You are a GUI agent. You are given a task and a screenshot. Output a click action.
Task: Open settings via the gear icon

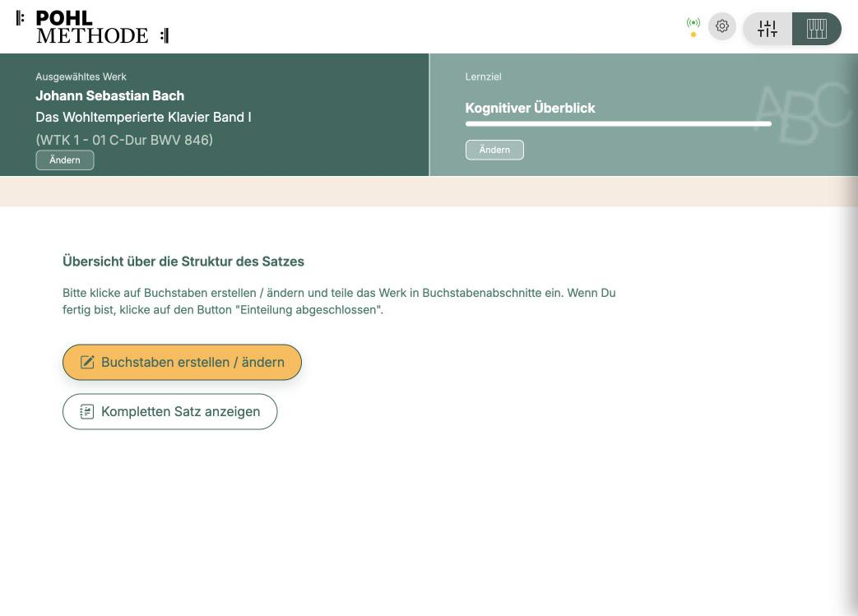[x=722, y=26]
